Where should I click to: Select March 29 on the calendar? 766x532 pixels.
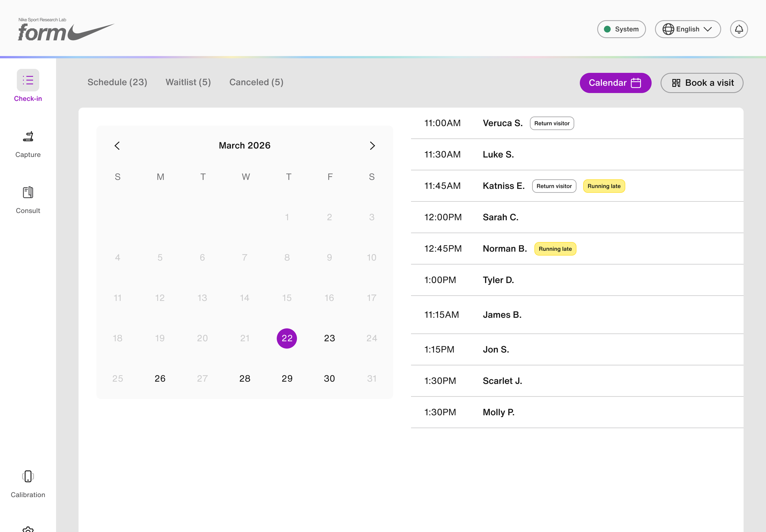287,379
